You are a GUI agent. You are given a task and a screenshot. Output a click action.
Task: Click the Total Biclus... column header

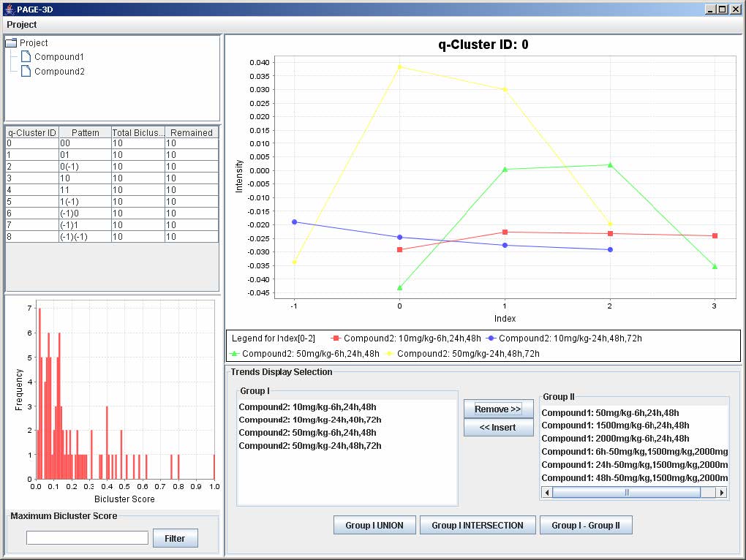(138, 132)
